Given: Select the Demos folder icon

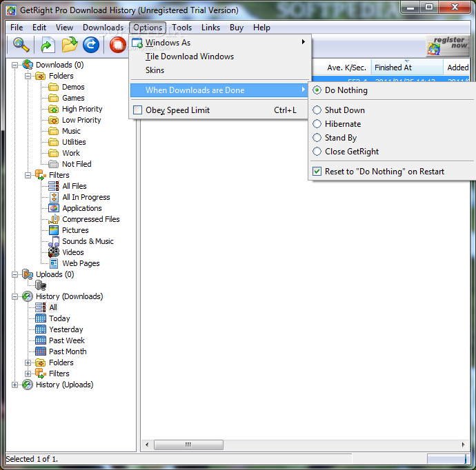Looking at the screenshot, I should (x=53, y=87).
